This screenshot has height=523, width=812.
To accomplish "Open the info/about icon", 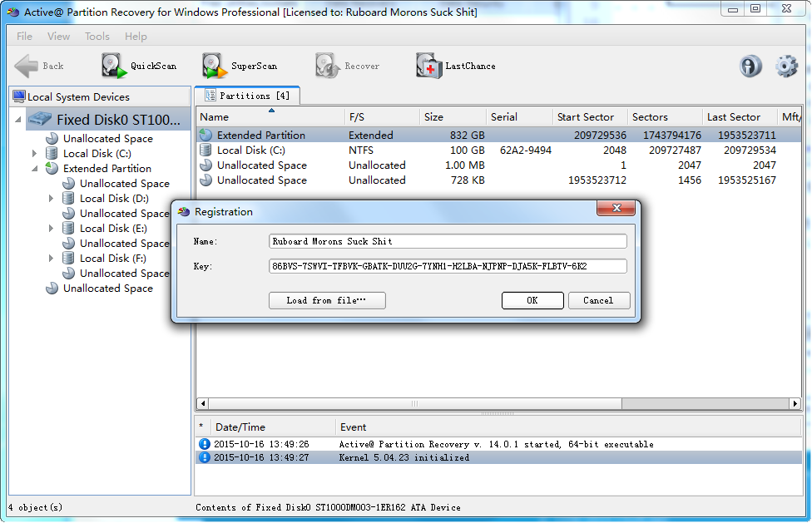I will coord(750,67).
